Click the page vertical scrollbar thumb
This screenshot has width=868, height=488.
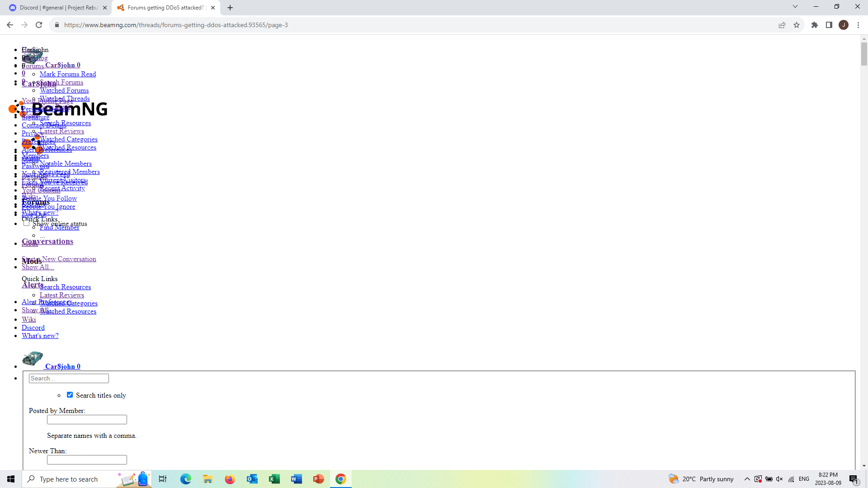tap(864, 54)
